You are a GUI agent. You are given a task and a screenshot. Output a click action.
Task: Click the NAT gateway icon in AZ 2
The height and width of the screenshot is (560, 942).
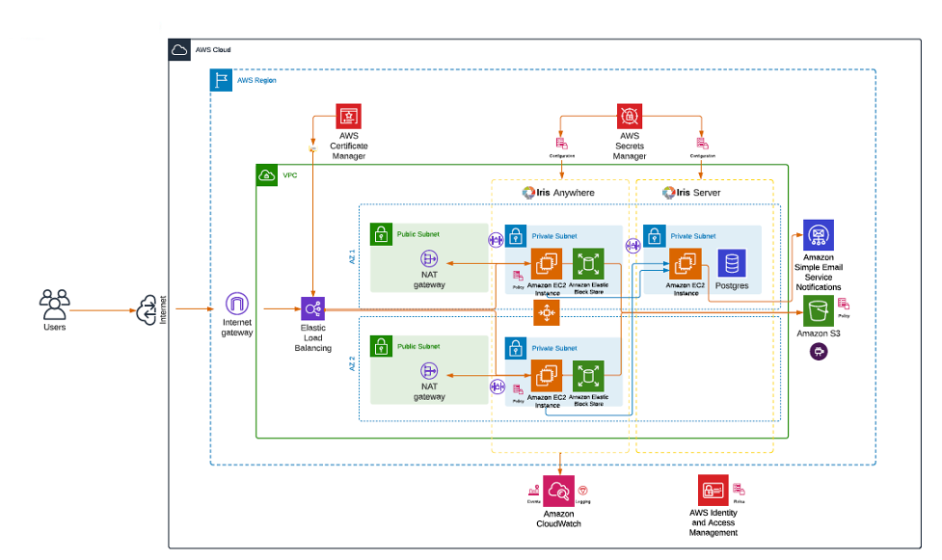[427, 371]
